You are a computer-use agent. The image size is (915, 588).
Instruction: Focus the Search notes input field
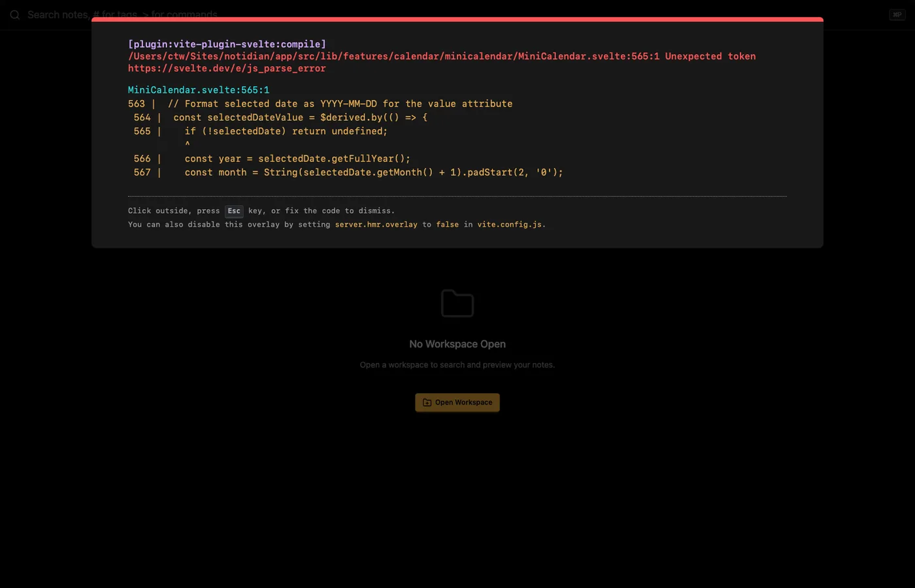(x=451, y=14)
